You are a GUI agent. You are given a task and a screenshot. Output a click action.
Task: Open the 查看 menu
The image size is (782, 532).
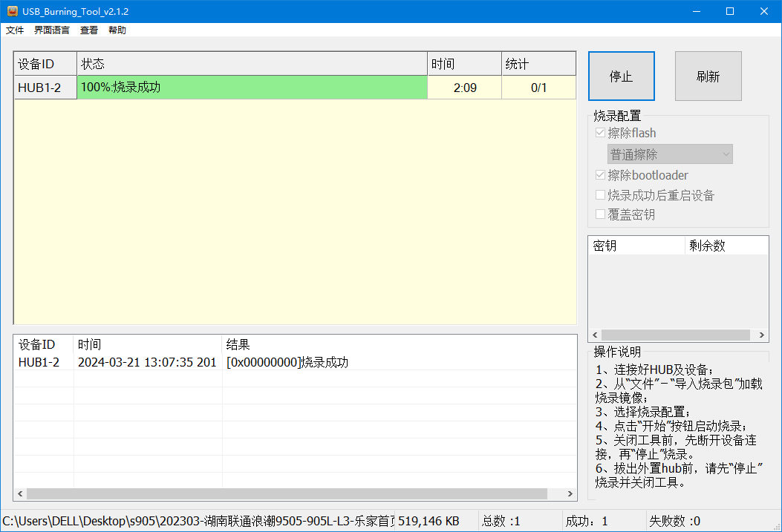click(89, 30)
